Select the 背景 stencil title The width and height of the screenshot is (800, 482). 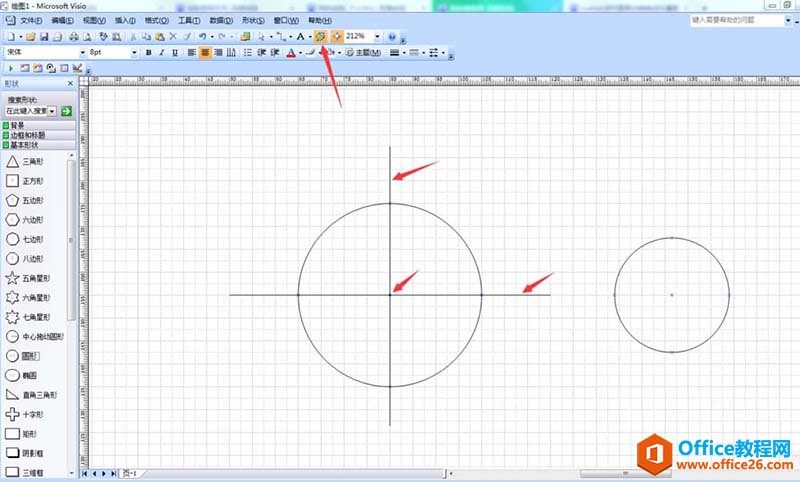tap(39, 125)
